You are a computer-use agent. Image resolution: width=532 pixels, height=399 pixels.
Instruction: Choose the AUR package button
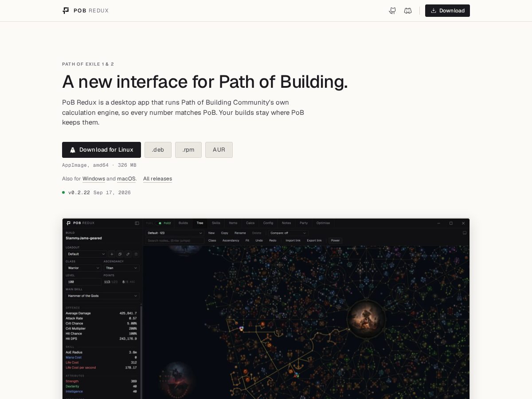pyautogui.click(x=219, y=150)
